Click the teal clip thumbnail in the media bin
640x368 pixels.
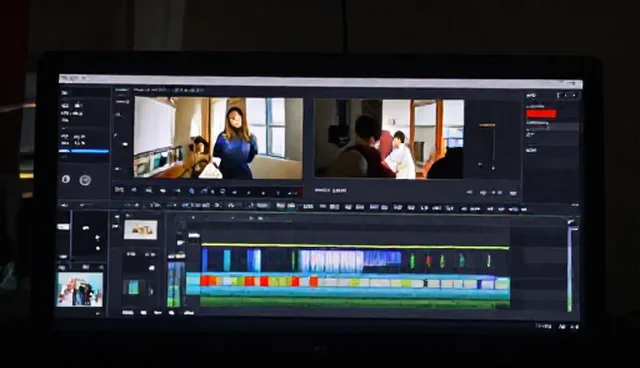(x=133, y=287)
